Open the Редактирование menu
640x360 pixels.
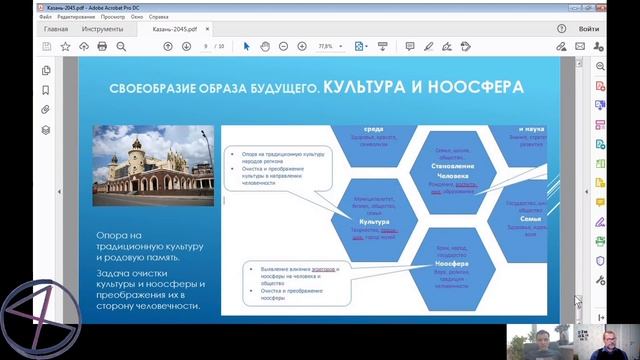76,17
